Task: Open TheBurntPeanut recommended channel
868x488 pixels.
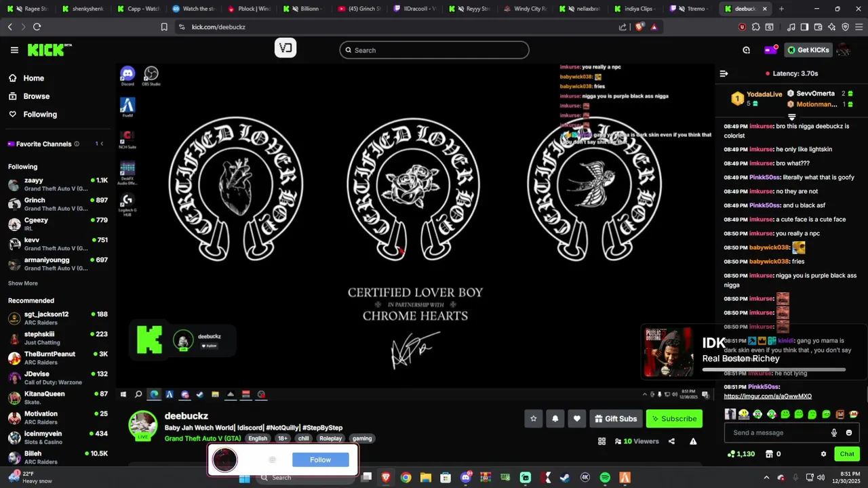Action: pos(58,358)
